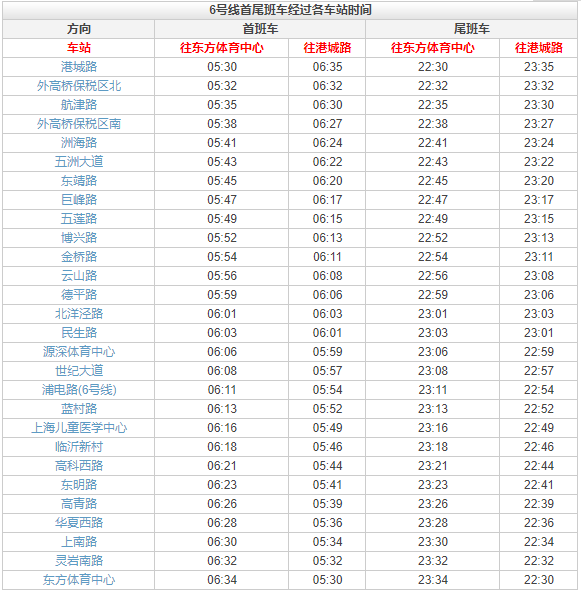Select time 23:20 in 东靖路 row

(539, 181)
